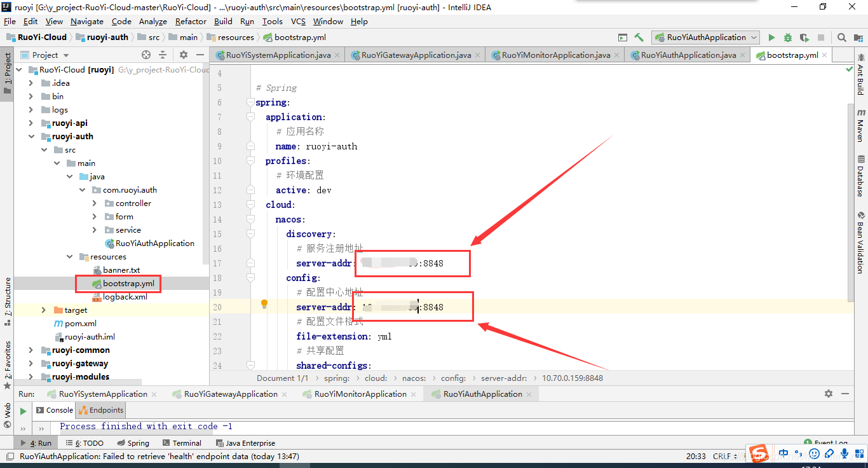Switch to RuoYiMonitorApplication.java editor tab
Screen dimensions: 868x468
pos(555,55)
